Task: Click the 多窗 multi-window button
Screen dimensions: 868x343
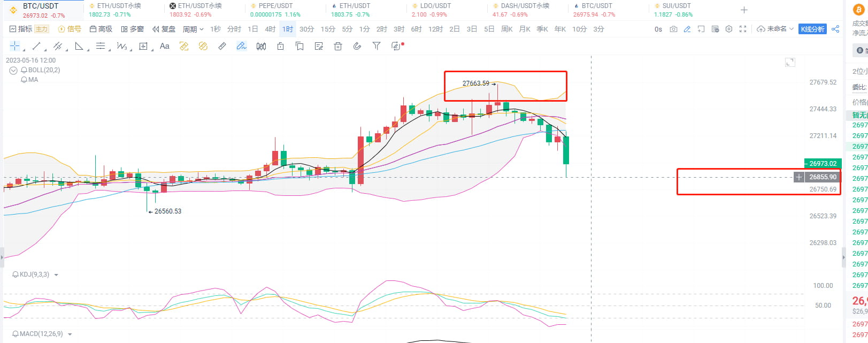Action: point(132,29)
